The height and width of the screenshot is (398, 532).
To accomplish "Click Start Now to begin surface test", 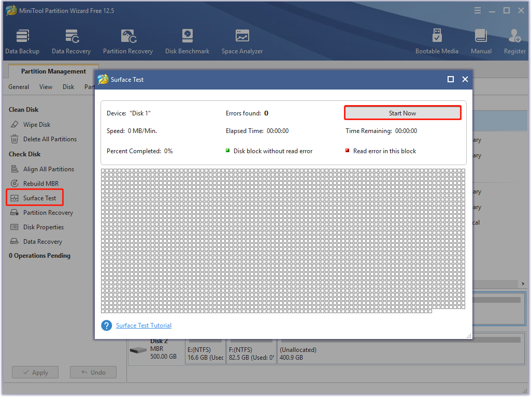I will click(x=402, y=113).
